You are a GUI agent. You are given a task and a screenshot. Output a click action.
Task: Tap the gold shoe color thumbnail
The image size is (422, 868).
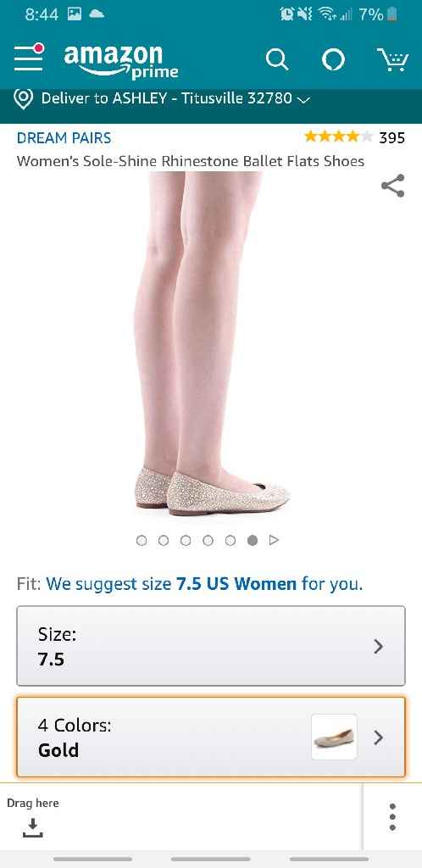click(334, 737)
